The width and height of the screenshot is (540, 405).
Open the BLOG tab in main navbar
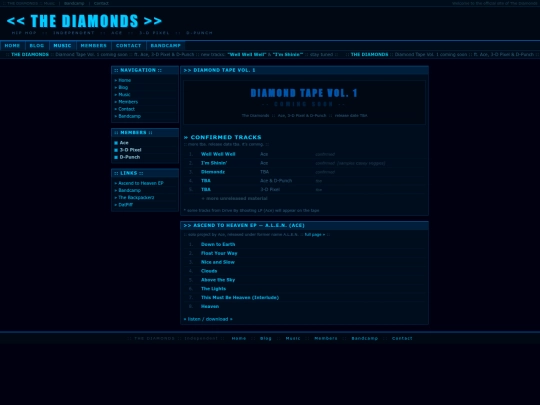[37, 45]
